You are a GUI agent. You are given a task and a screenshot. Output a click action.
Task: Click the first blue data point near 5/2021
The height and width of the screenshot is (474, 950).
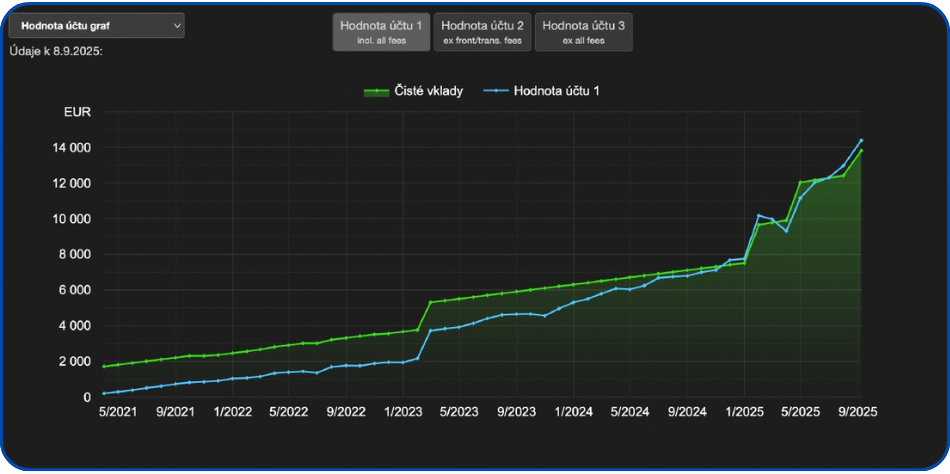104,393
